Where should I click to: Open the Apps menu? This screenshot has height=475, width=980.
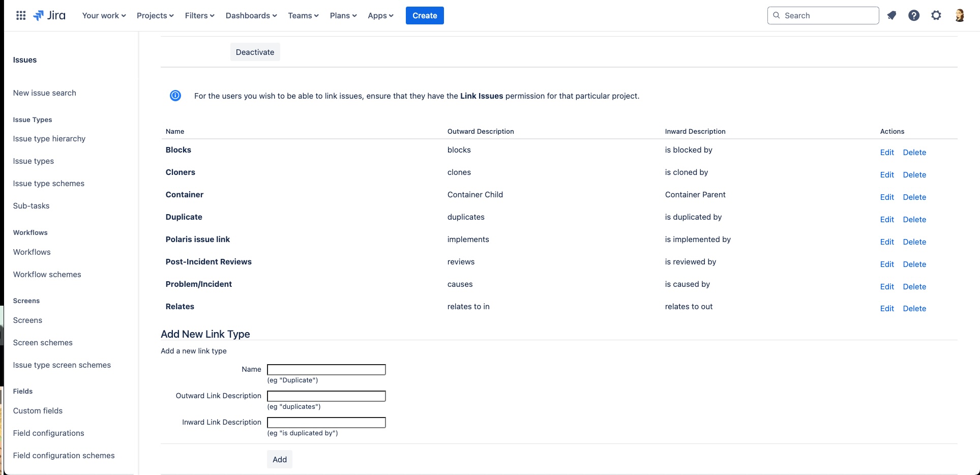(x=380, y=15)
